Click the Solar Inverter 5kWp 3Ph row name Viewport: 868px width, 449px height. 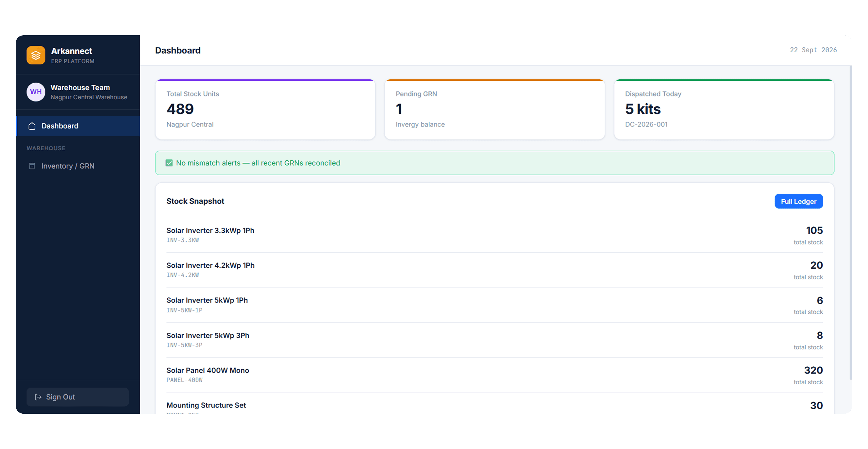pos(208,336)
